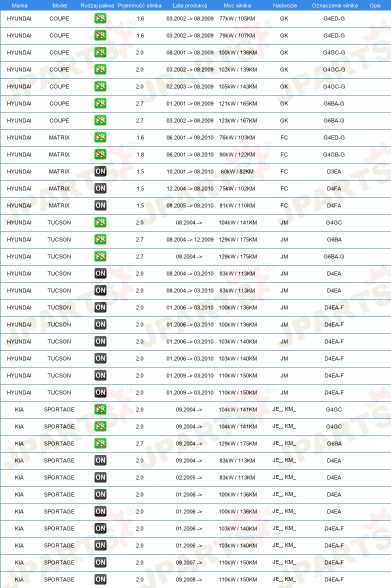Click the 60kW / 82KM power cell
Viewport: 391px width, 588px height.
pos(237,171)
